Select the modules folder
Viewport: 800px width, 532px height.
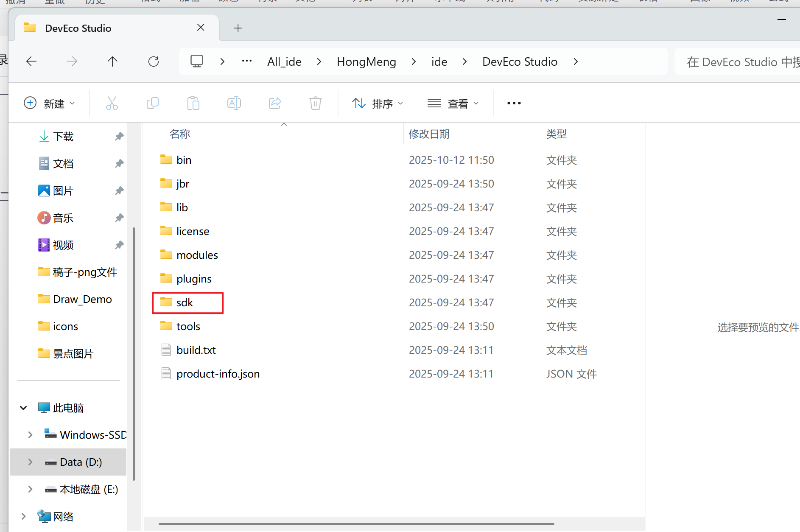[x=197, y=255]
